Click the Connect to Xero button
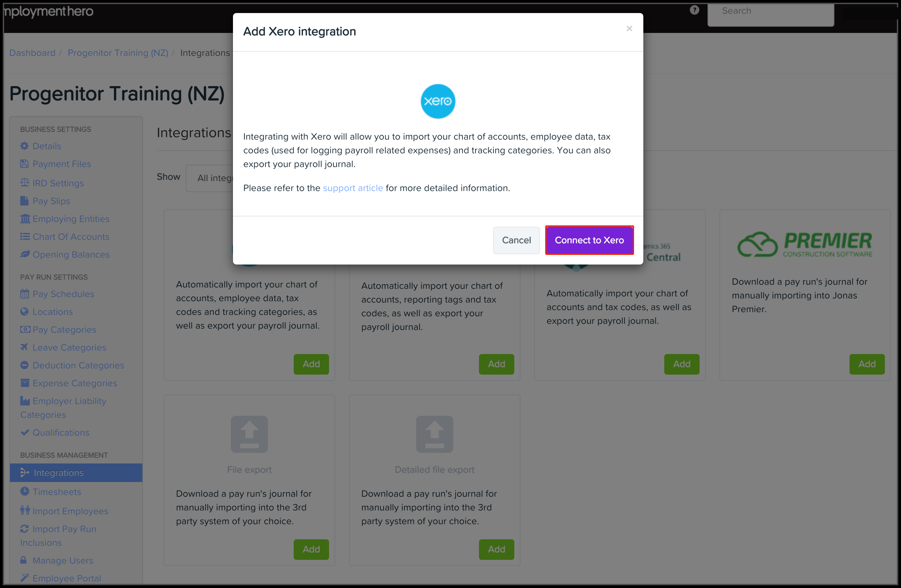Screen dimensions: 901x588 589,240
